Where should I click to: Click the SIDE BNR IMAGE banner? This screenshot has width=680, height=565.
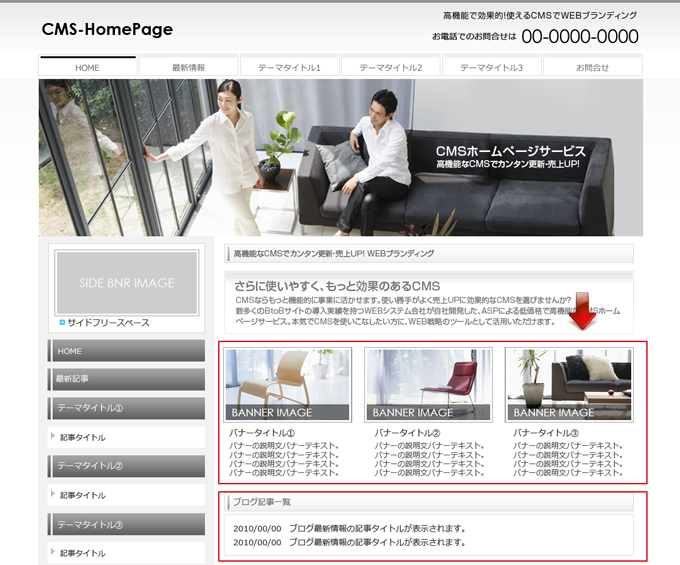[x=126, y=283]
